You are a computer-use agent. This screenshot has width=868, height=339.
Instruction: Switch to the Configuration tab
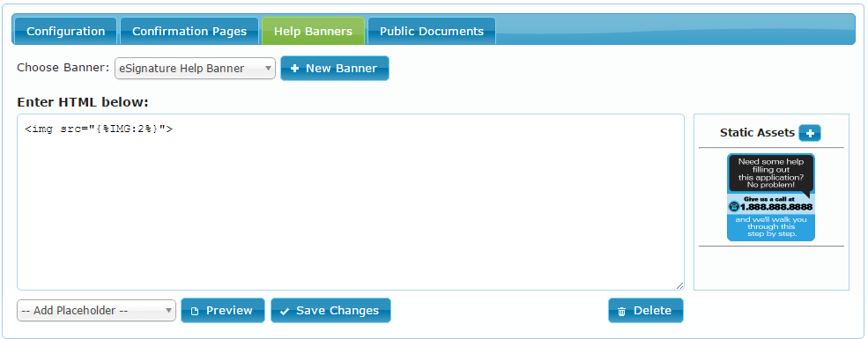click(x=65, y=31)
